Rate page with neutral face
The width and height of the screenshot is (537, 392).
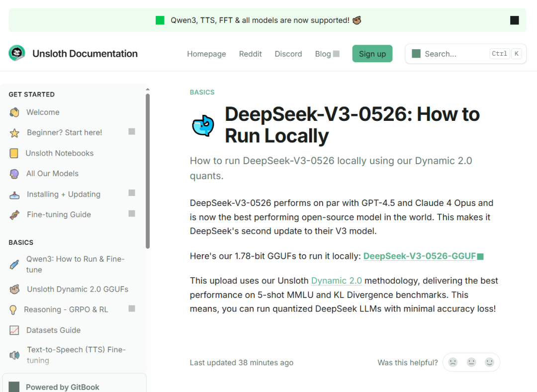coord(471,362)
